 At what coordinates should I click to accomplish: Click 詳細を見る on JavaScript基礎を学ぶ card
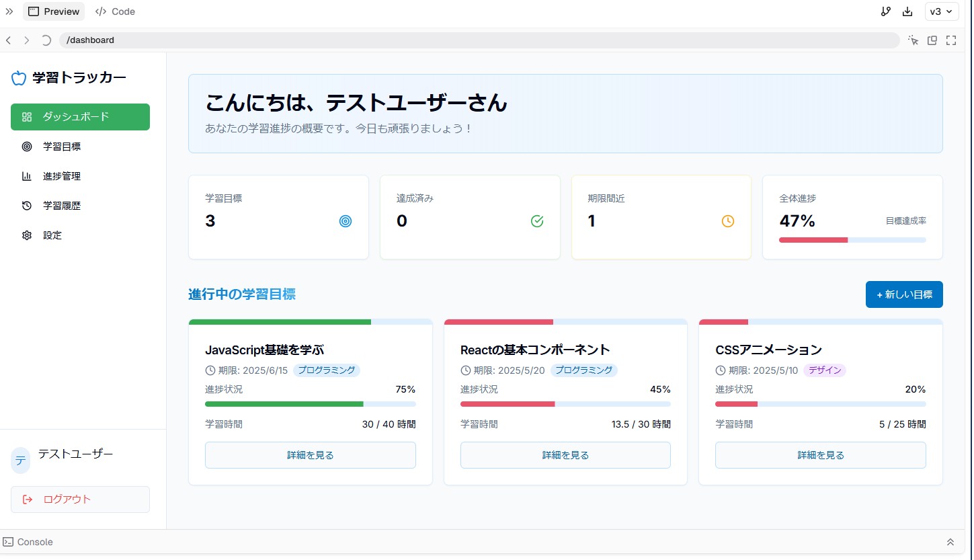coord(310,455)
